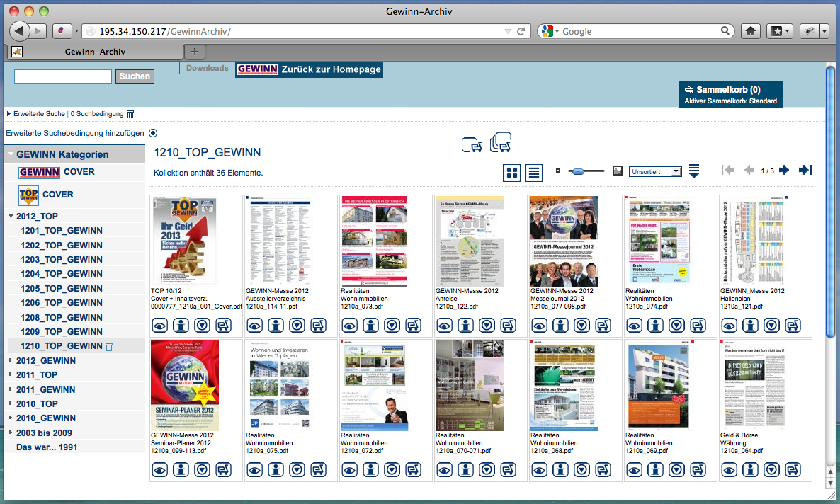Download the Anreise 1210a_122.pdf file
This screenshot has height=504, width=840.
click(x=487, y=325)
